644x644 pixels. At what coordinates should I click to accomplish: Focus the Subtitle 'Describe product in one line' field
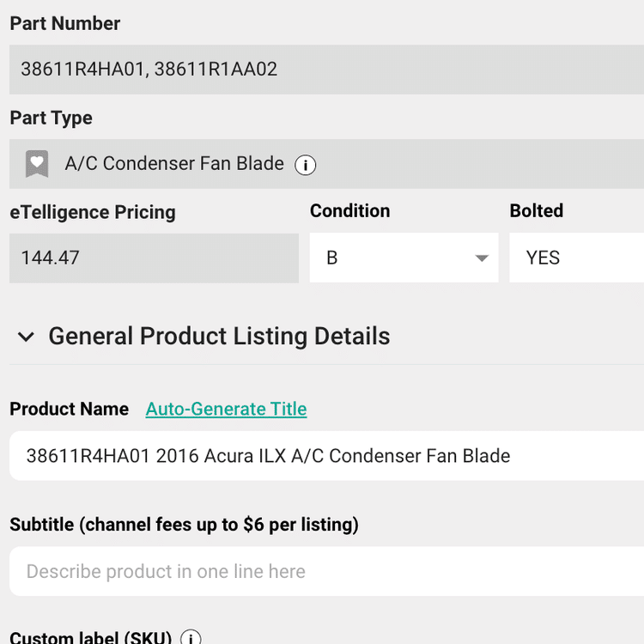point(326,571)
